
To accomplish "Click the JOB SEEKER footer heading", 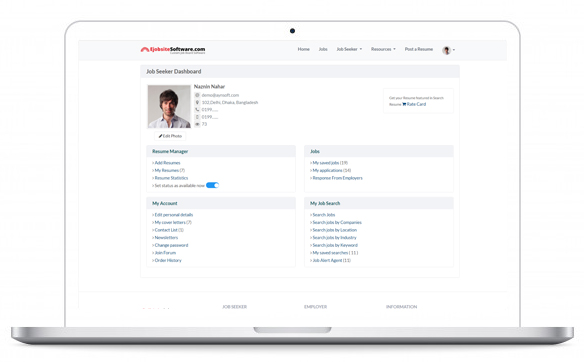I will pos(235,307).
